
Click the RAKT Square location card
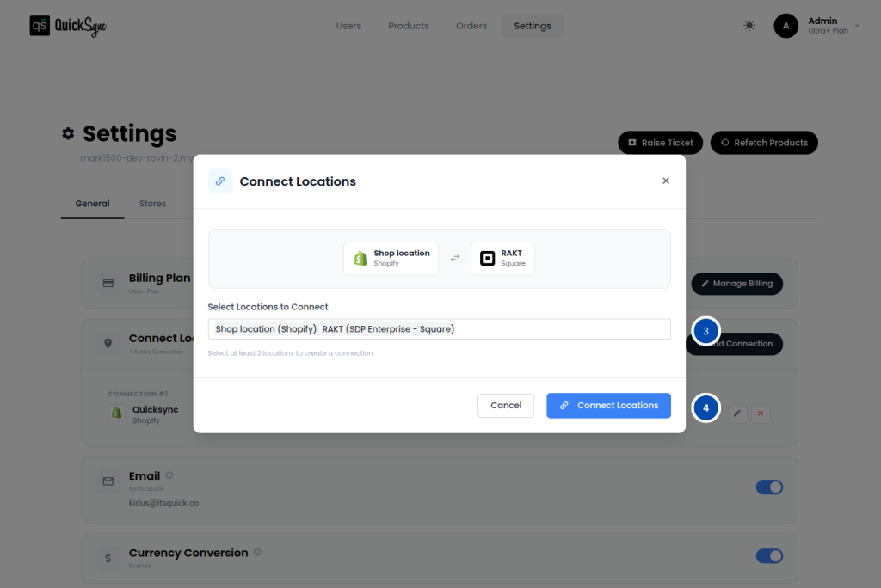(x=502, y=258)
